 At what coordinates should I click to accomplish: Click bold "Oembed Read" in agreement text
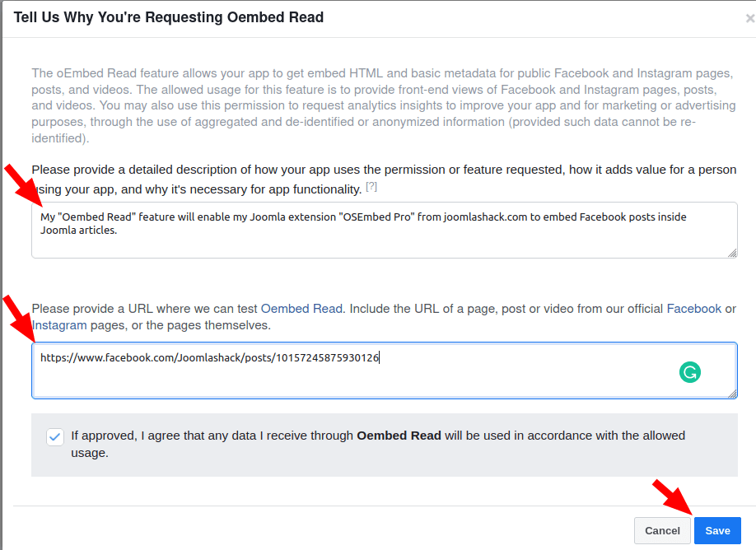pyautogui.click(x=399, y=436)
